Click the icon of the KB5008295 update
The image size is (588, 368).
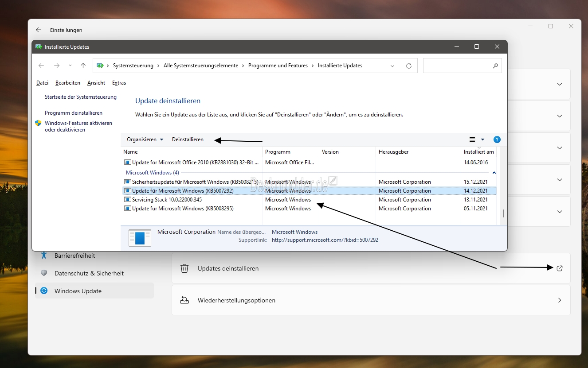pyautogui.click(x=128, y=209)
